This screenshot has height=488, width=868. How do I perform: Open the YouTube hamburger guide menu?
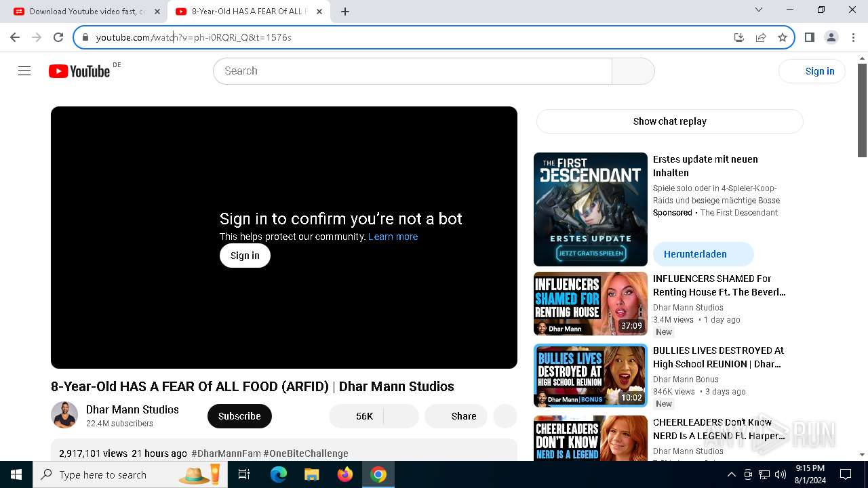tap(24, 71)
